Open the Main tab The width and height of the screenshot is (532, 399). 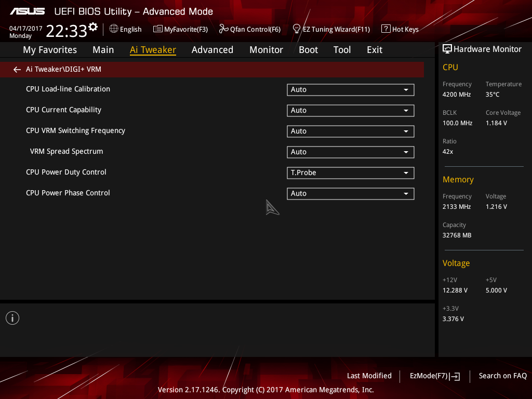click(103, 50)
